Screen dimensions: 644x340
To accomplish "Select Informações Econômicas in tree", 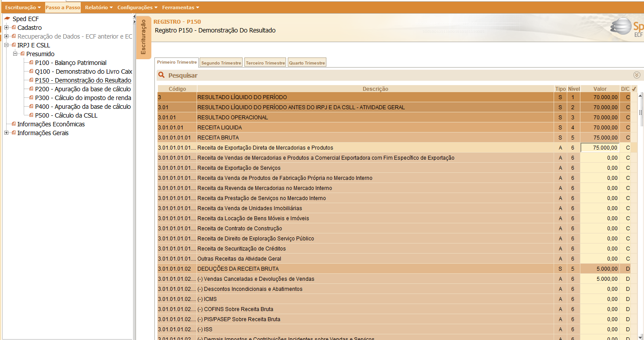I will tap(51, 124).
